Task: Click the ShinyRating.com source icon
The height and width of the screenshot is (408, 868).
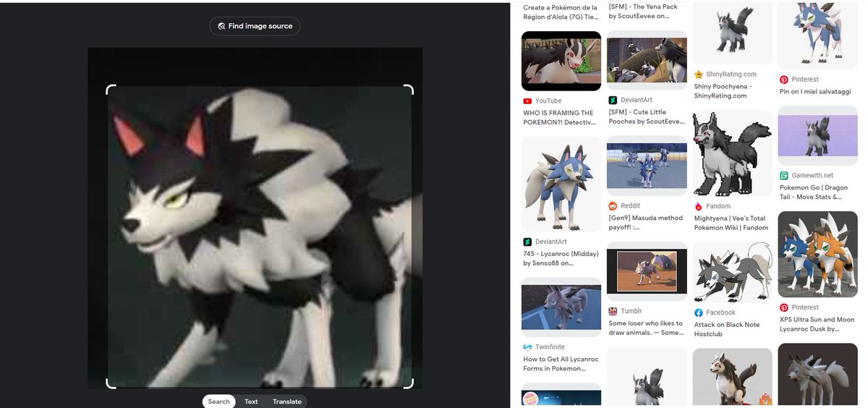Action: click(699, 75)
